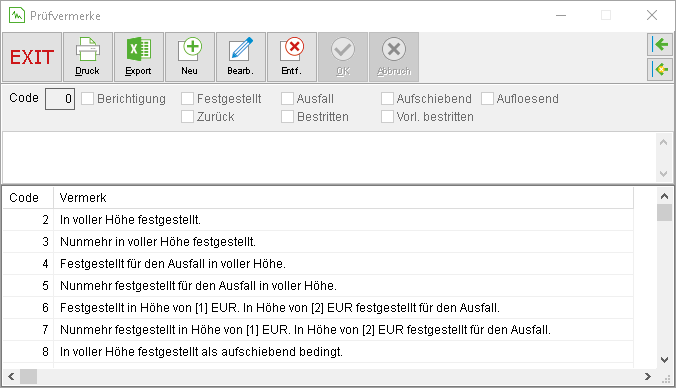Click the lower green arrow icon with yellow dot
The height and width of the screenshot is (388, 676).
pos(660,69)
